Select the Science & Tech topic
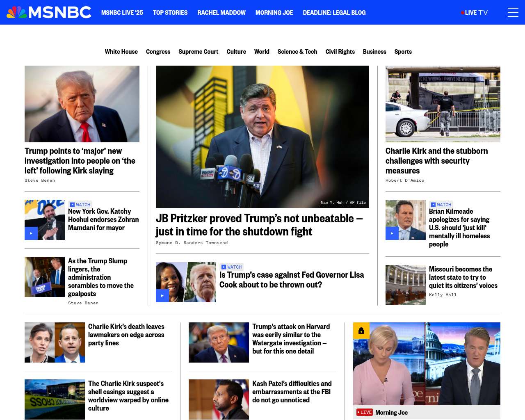This screenshot has height=420, width=525. [x=297, y=52]
